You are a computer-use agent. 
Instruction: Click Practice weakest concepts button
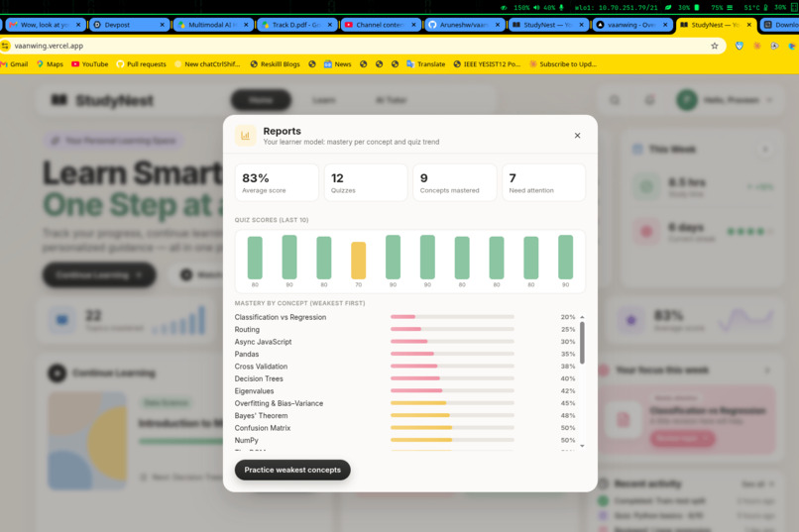(292, 470)
